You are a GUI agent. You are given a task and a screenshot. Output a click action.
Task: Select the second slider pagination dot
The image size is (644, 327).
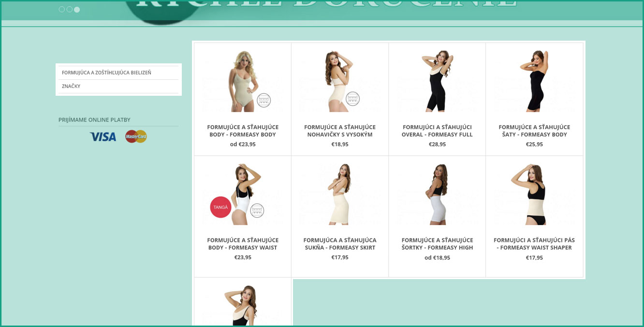tap(69, 9)
